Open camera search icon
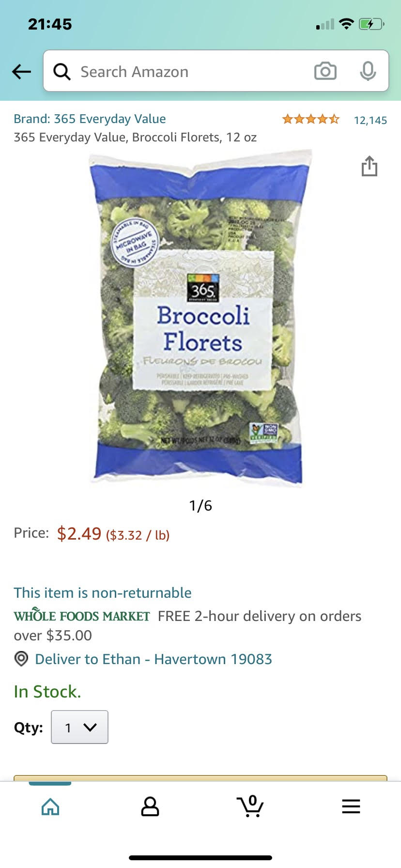401x868 pixels. pyautogui.click(x=325, y=71)
